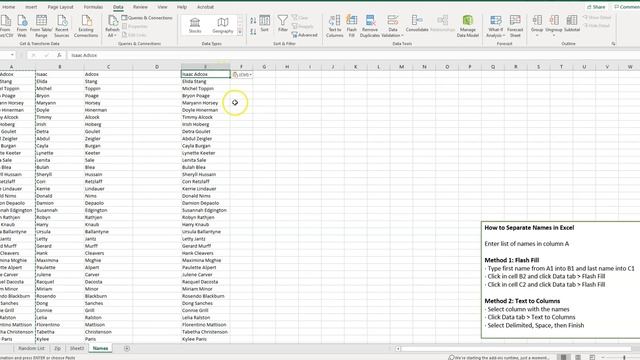Launch Text to Columns wizard

(335, 26)
